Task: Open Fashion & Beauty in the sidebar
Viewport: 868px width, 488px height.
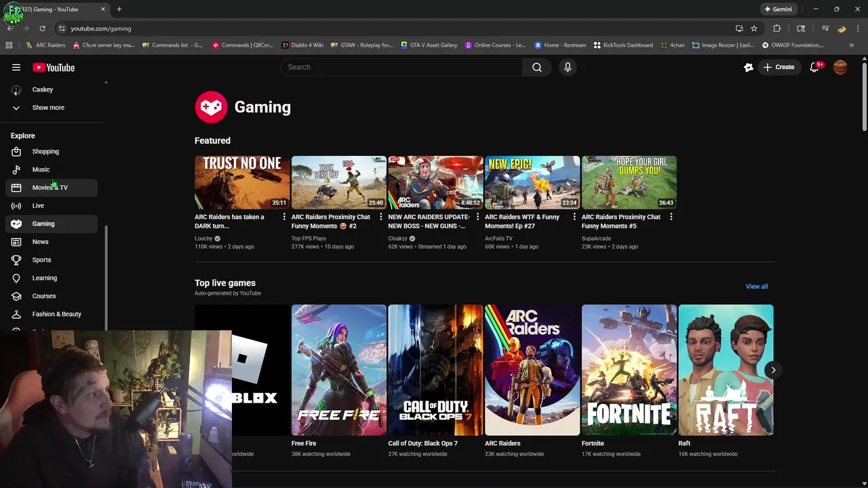Action: [x=52, y=314]
